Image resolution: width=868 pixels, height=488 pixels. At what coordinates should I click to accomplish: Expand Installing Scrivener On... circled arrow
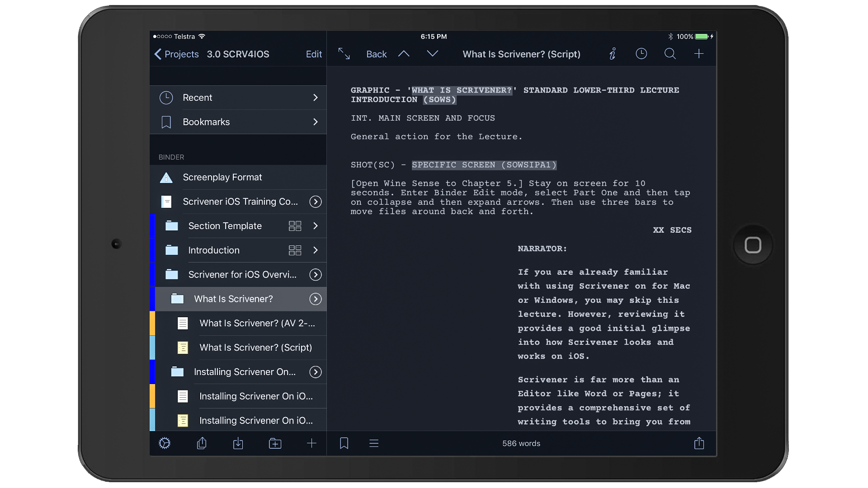(316, 372)
